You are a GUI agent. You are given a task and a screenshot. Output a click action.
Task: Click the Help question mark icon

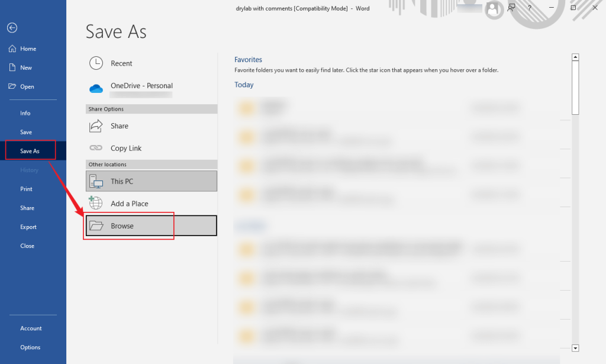[529, 8]
